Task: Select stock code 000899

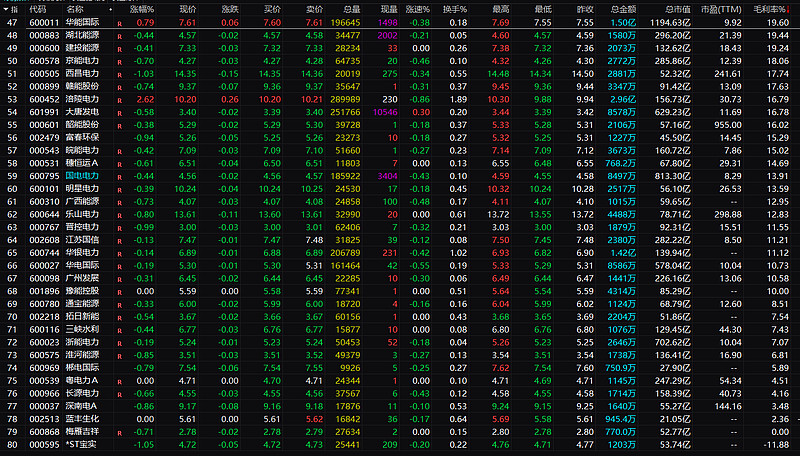Action: click(x=44, y=86)
